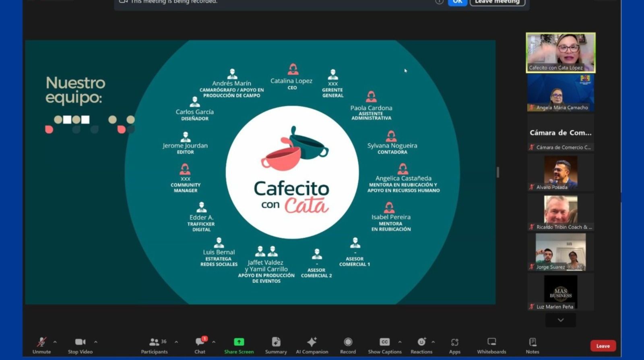The image size is (644, 360).
Task: Click Leave meeting in the recording notice
Action: coord(497,2)
